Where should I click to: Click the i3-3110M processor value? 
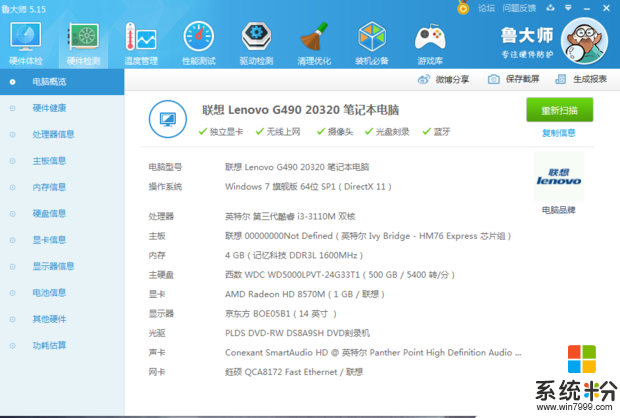pyautogui.click(x=290, y=216)
